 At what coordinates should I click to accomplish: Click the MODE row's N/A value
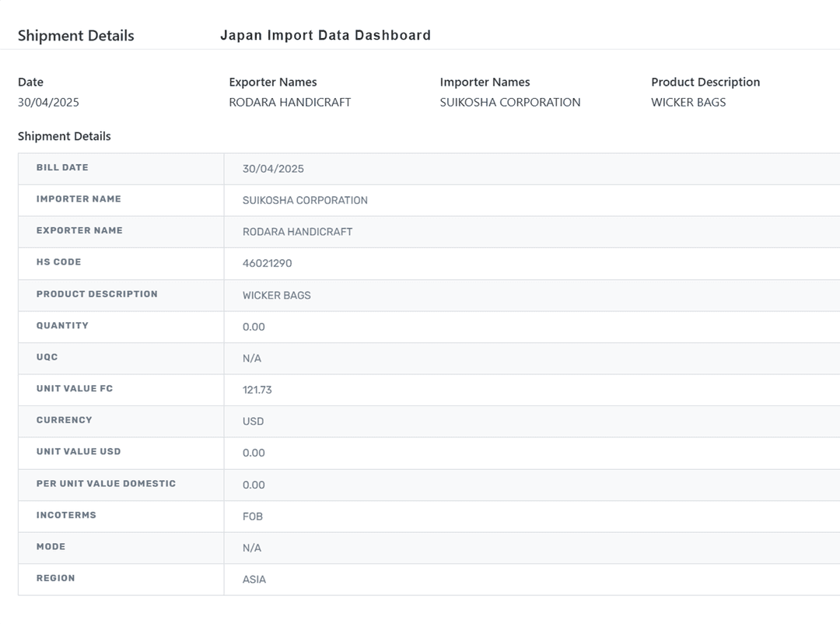point(251,548)
